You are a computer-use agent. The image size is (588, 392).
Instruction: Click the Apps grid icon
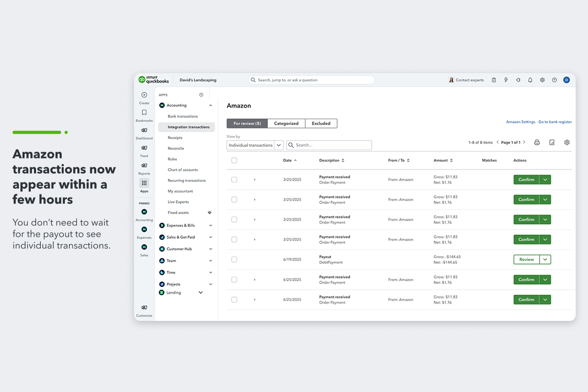tap(144, 183)
